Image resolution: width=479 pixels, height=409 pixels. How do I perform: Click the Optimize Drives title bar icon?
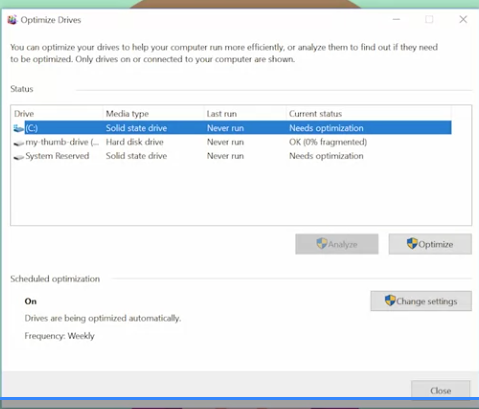point(12,20)
